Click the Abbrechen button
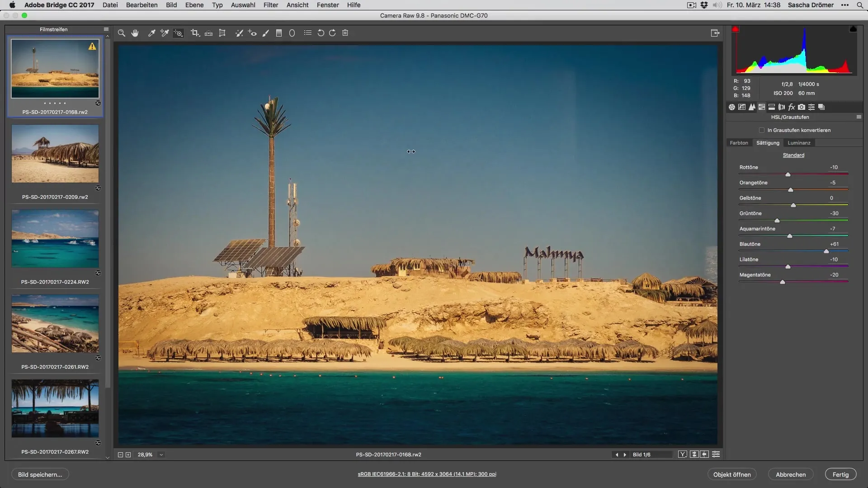868x488 pixels. (791, 474)
